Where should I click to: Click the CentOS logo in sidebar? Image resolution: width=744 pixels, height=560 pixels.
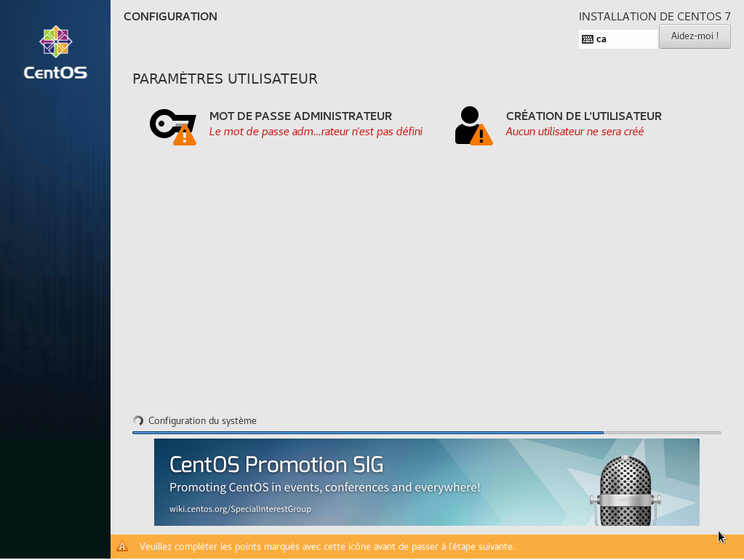pos(55,52)
